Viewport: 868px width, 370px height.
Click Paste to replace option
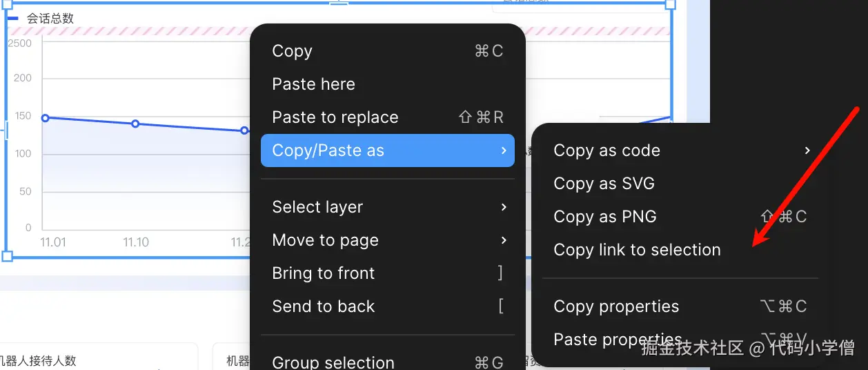pyautogui.click(x=335, y=117)
